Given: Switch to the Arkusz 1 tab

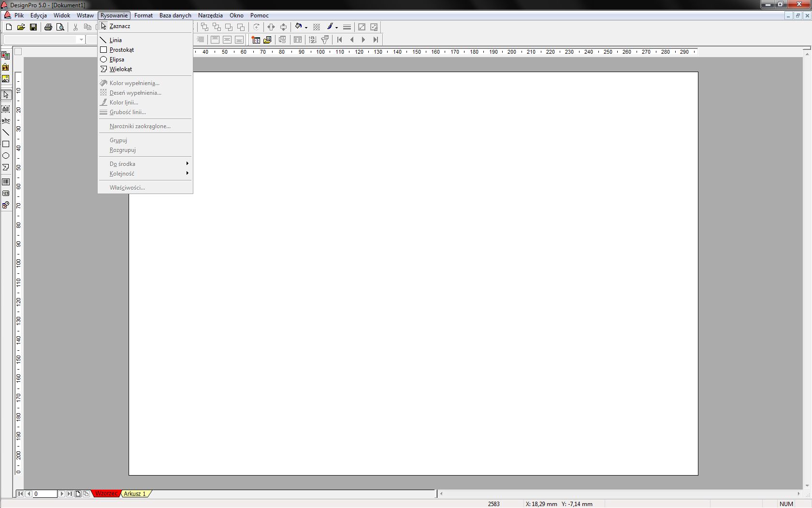Looking at the screenshot, I should (x=135, y=493).
